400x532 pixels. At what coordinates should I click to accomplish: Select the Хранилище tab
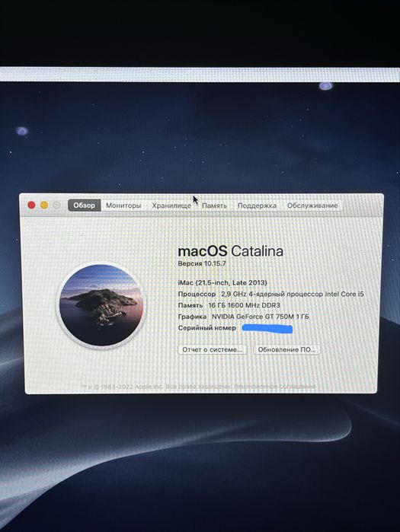(x=171, y=205)
